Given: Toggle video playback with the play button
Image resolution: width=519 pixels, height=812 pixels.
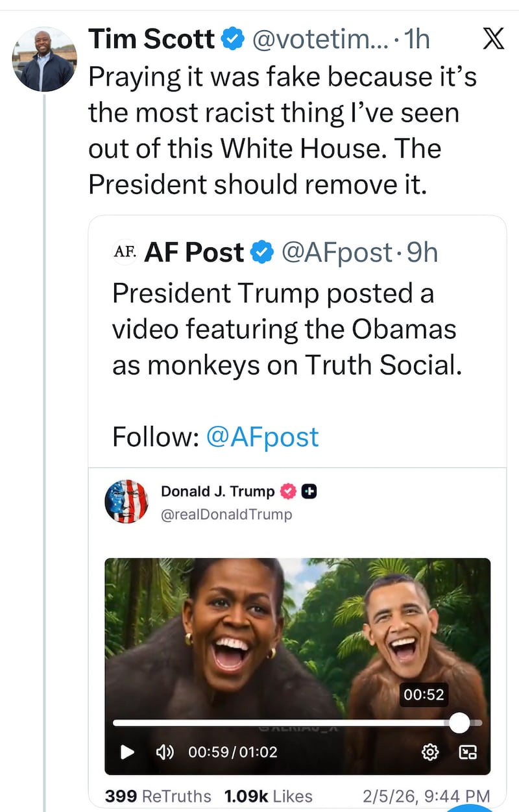Looking at the screenshot, I should pyautogui.click(x=127, y=752).
